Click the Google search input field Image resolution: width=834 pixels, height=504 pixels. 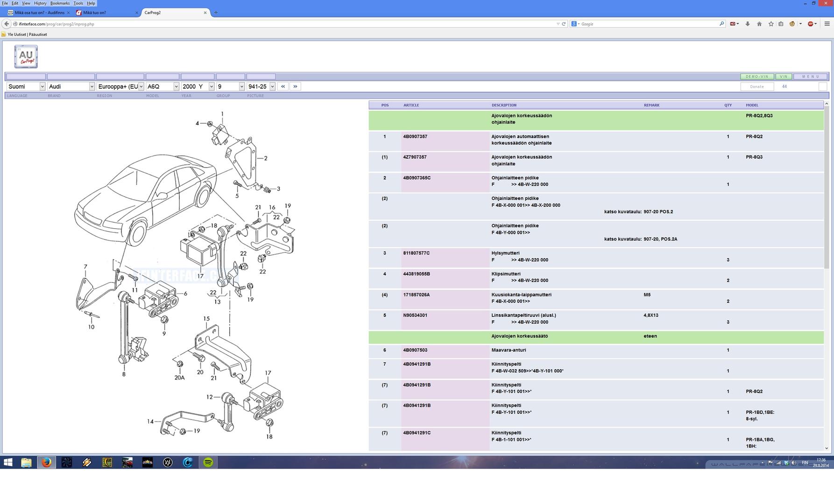649,24
